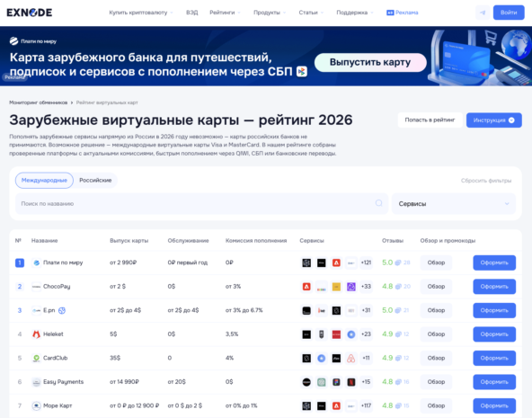
Task: Click Оформить for Heleket
Action: coord(494,334)
